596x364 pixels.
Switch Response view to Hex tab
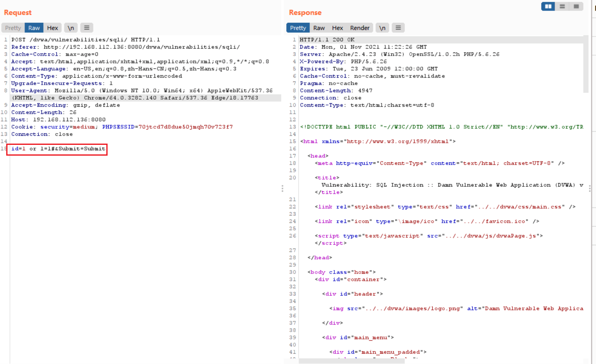(337, 28)
